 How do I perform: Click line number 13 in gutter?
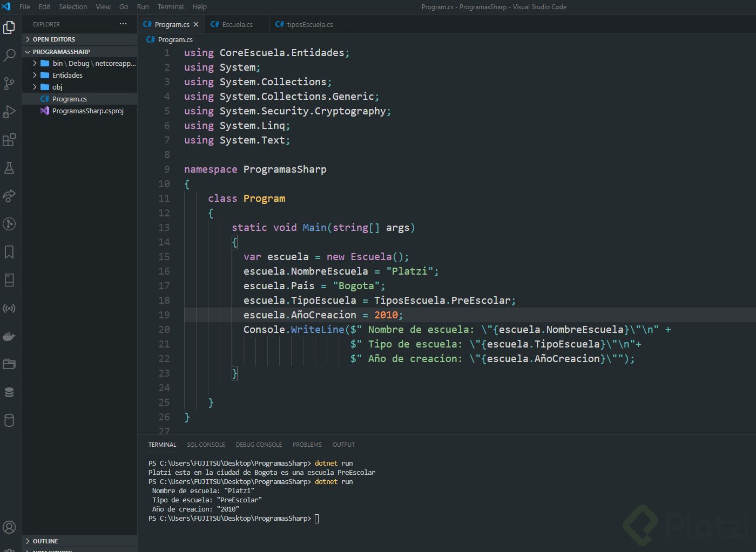164,227
